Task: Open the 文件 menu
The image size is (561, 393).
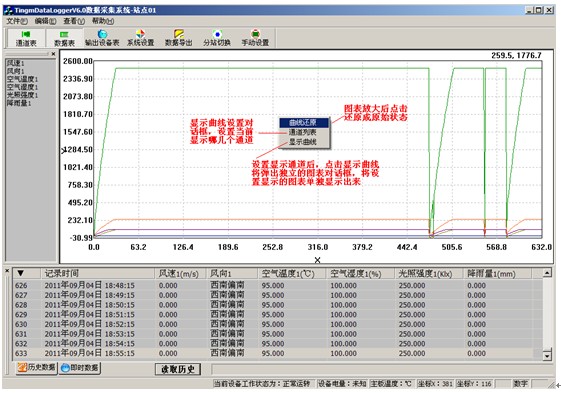Action: pyautogui.click(x=16, y=21)
